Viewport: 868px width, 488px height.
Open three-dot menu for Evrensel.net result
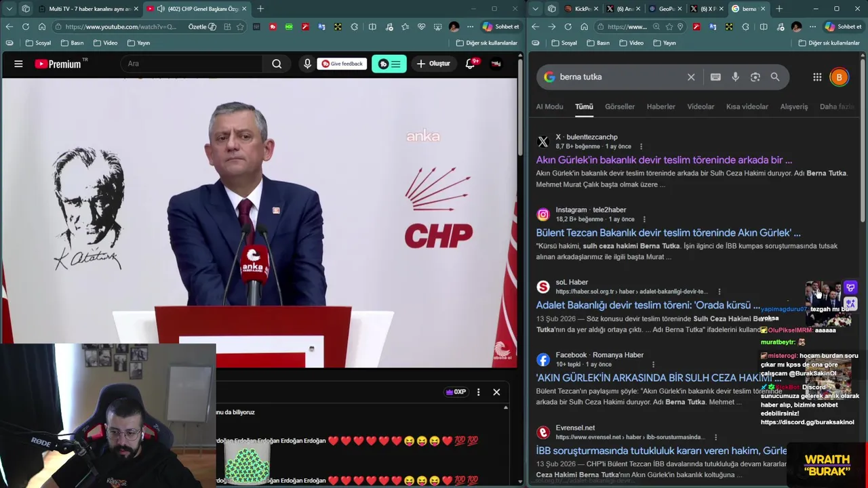click(x=715, y=437)
